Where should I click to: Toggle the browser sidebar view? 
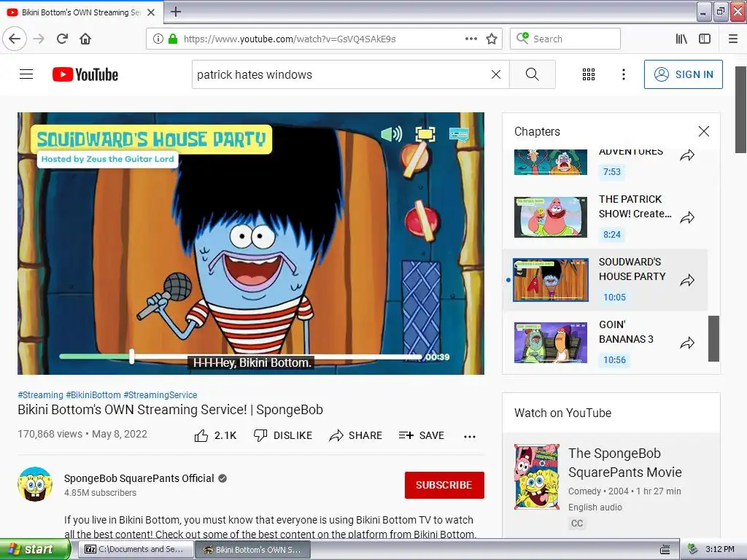tap(705, 39)
